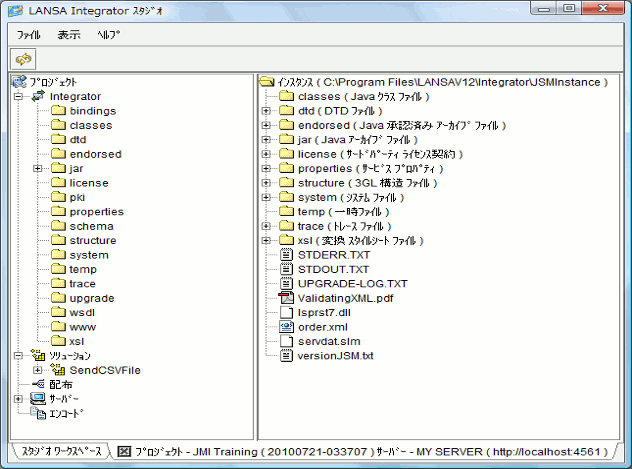Expand the dtd ( DTD ファイル ) folder
This screenshot has height=469, width=632.
[266, 111]
